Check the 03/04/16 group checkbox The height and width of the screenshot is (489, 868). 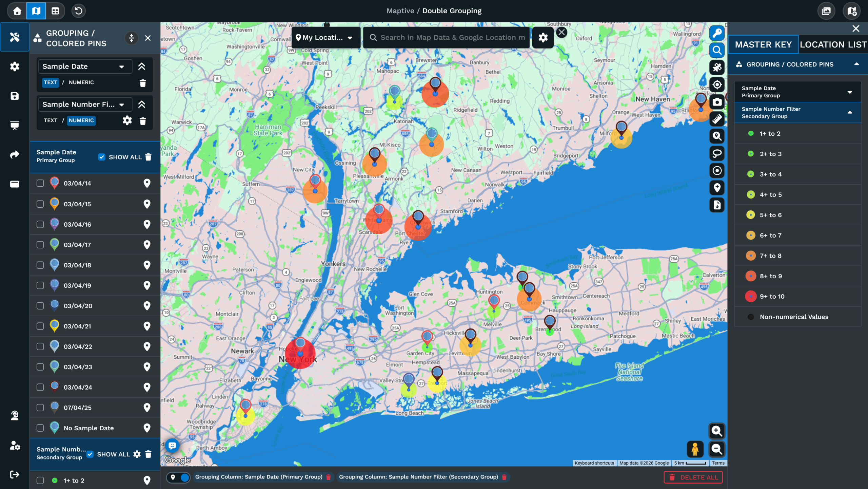[x=40, y=224]
